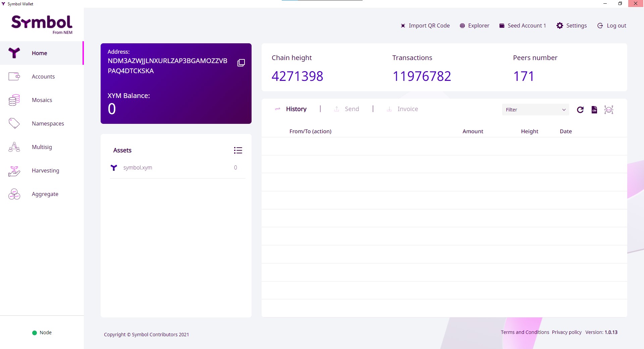Screen dimensions: 644x349
Task: Click the refresh transactions icon
Action: point(580,110)
